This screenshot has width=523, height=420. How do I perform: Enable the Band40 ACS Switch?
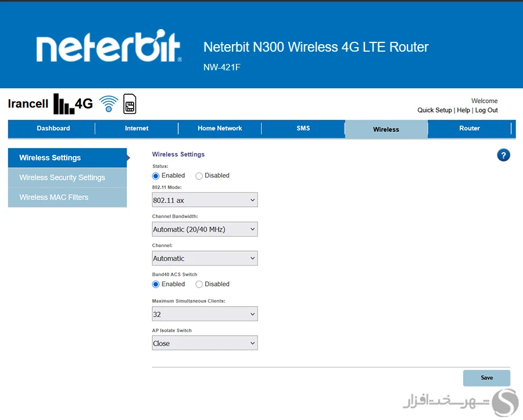point(156,284)
